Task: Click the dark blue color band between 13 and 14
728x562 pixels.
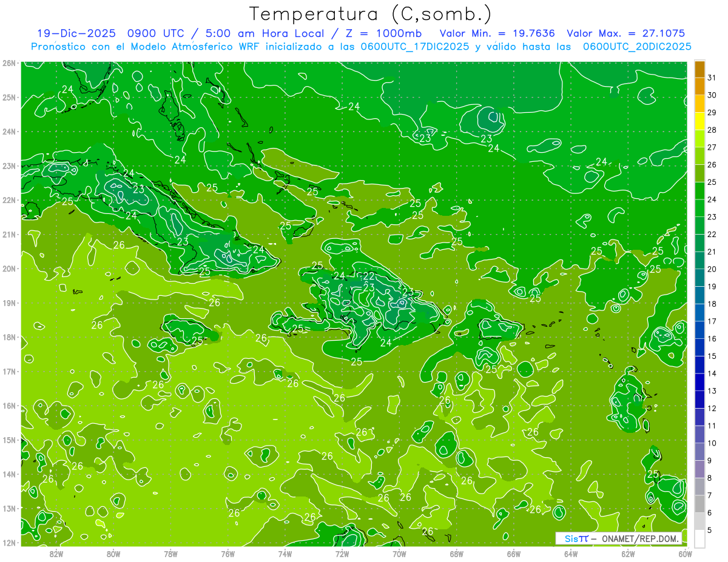Action: pyautogui.click(x=699, y=382)
